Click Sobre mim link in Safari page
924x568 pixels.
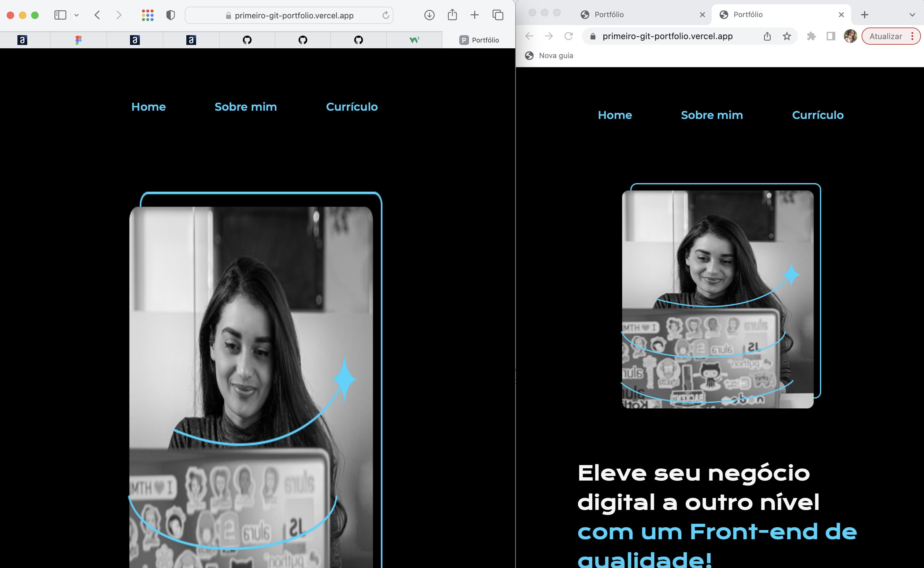pos(245,107)
